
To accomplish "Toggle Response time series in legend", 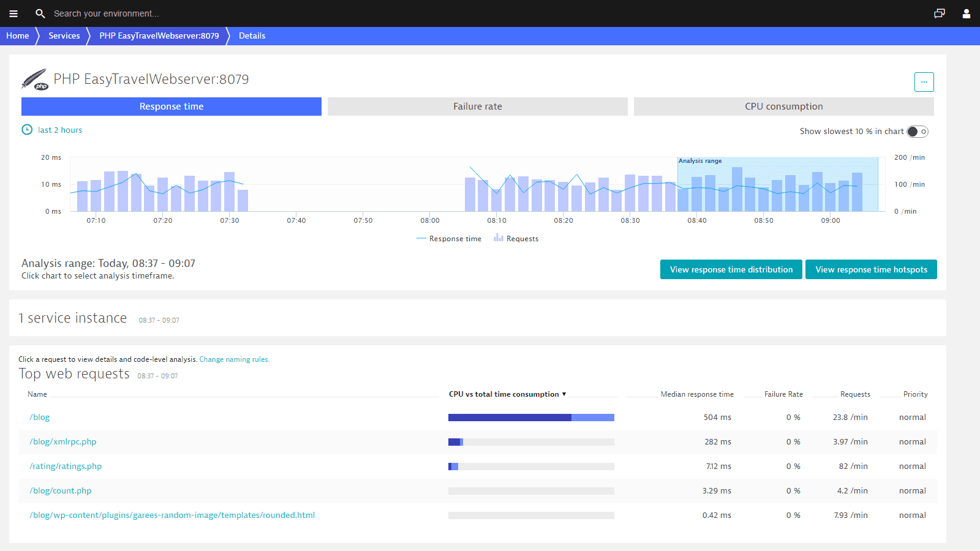I will (x=449, y=239).
